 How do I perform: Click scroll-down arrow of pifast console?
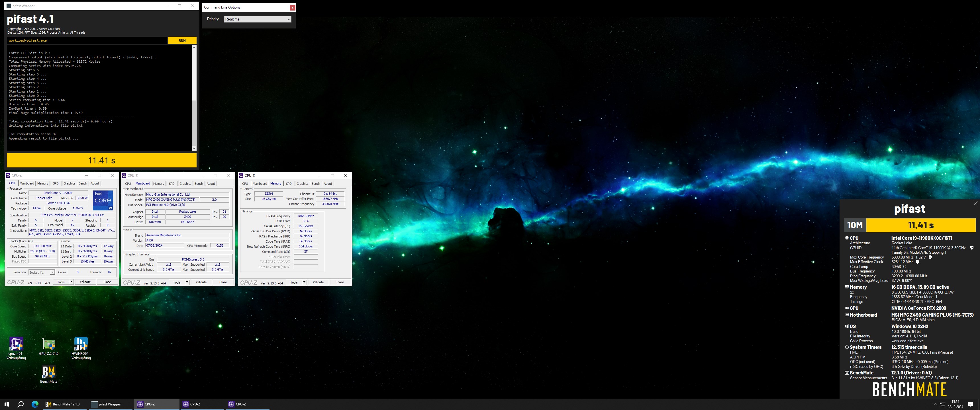click(194, 148)
